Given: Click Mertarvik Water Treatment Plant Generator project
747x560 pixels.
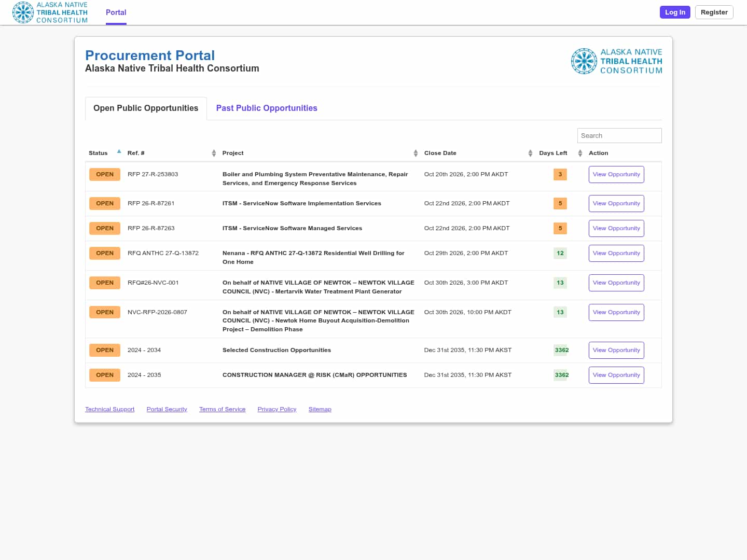Looking at the screenshot, I should [319, 287].
